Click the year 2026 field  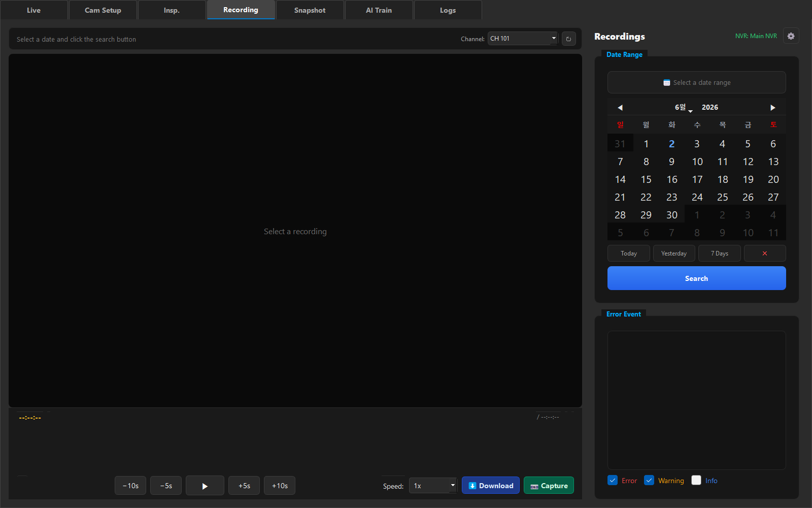point(710,107)
